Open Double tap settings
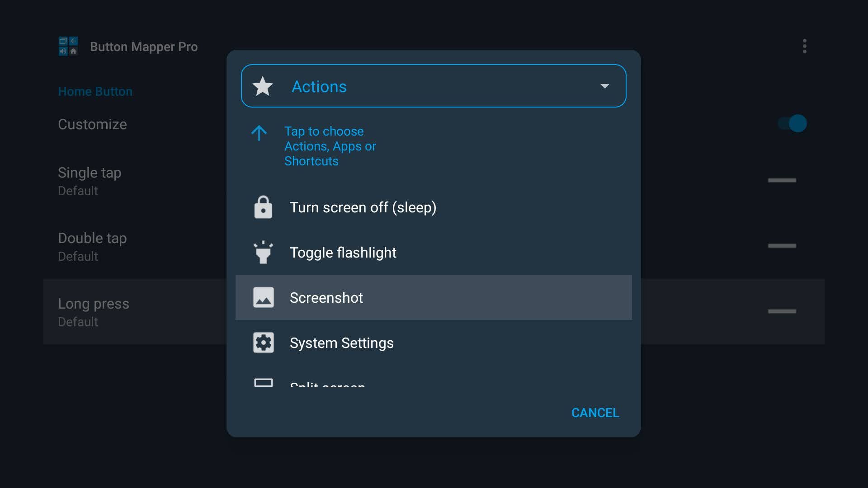Screen dimensions: 868x488 pos(92,245)
